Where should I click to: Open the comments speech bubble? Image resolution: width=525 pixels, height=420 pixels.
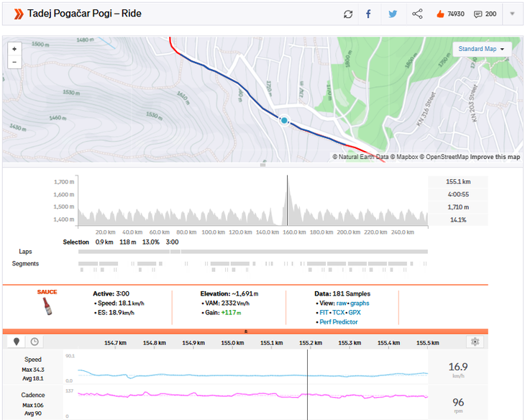[x=478, y=14]
